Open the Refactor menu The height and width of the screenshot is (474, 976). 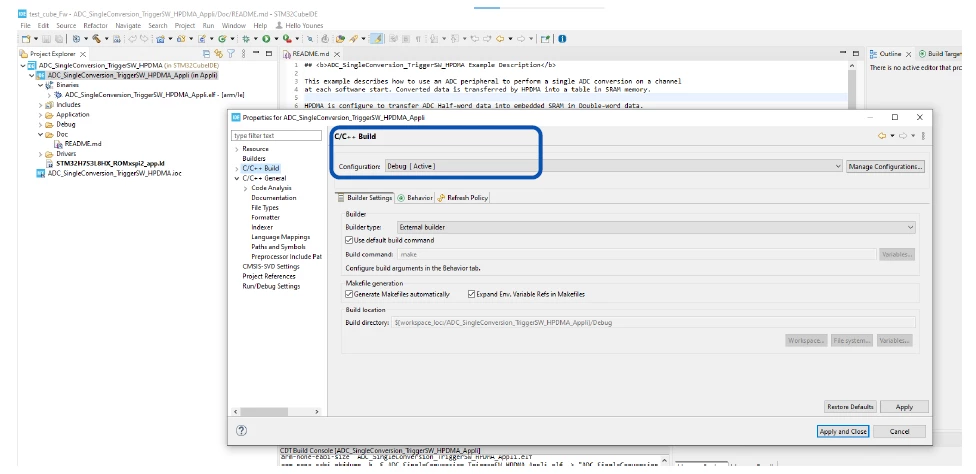(95, 26)
